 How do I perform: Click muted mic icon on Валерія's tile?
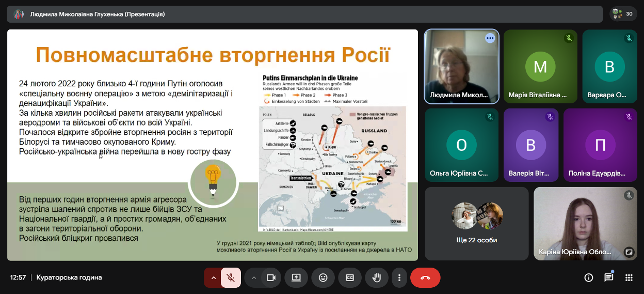pos(550,117)
